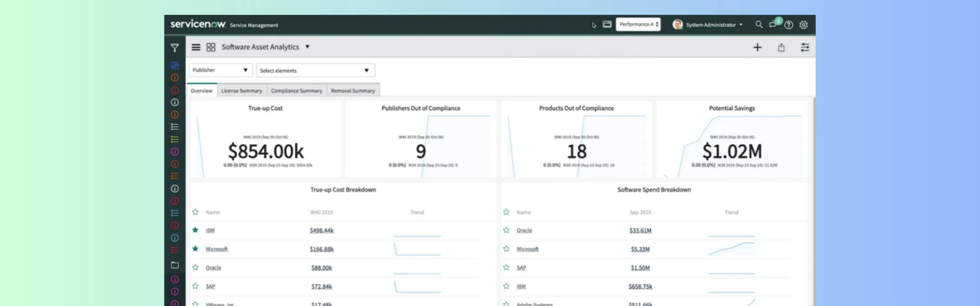The height and width of the screenshot is (306, 980).
Task: Click the $658.75k value
Action: (640, 286)
